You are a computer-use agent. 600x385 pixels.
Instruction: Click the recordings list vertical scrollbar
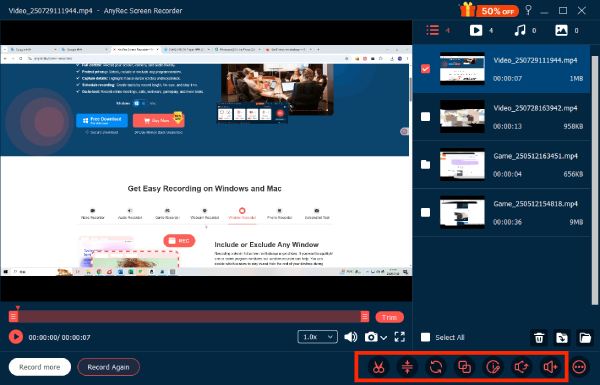595,180
